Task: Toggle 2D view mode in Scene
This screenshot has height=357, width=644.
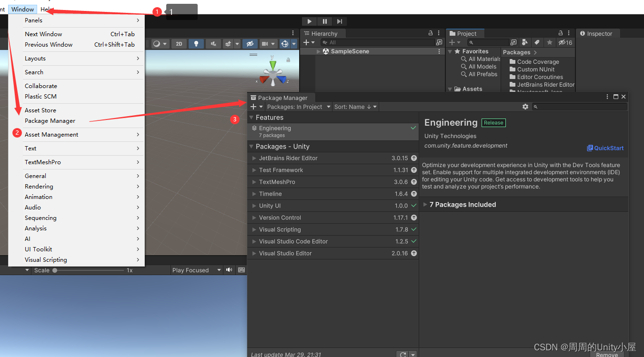Action: (179, 44)
